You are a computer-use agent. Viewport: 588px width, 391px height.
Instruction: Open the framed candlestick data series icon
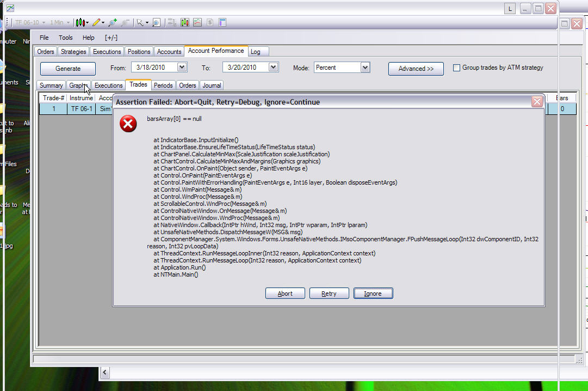(184, 22)
